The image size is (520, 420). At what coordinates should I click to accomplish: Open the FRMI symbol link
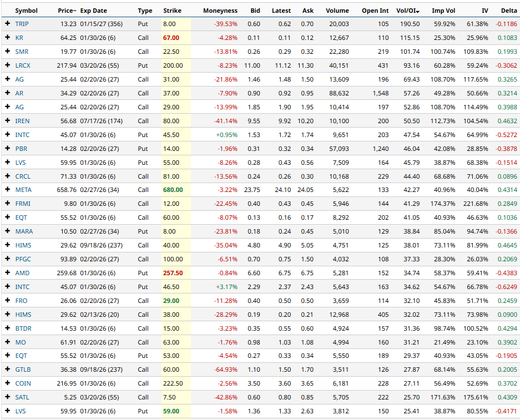click(23, 204)
